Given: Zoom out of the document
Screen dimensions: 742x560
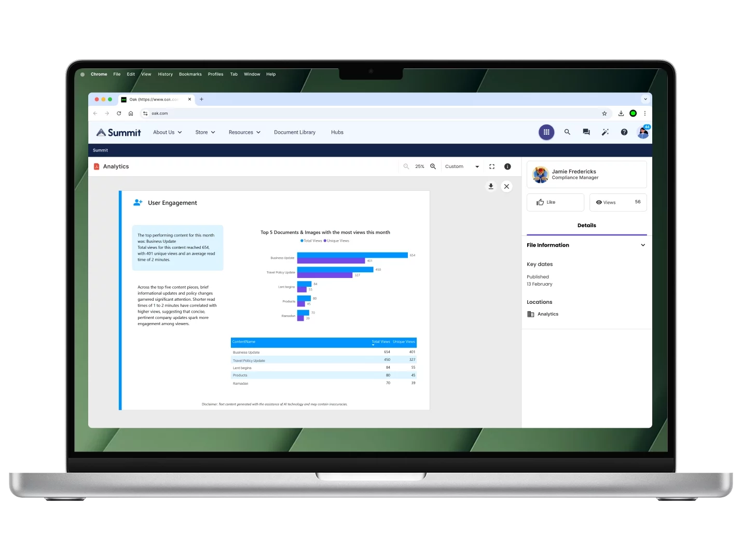Looking at the screenshot, I should click(x=406, y=166).
